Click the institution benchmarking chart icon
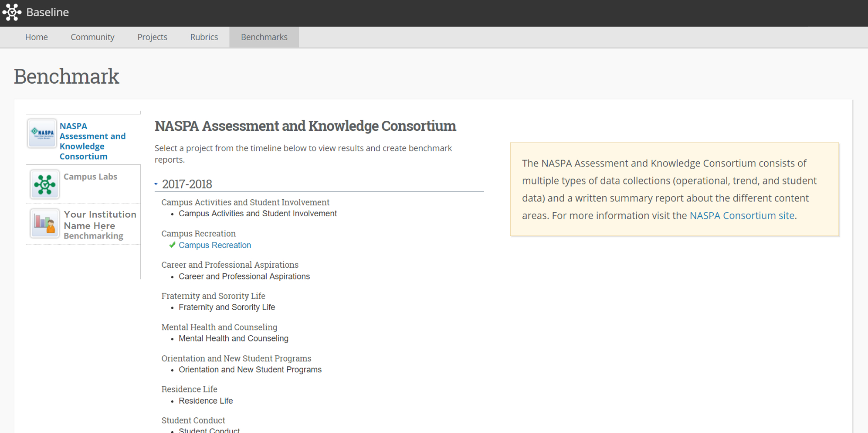868x433 pixels. (x=44, y=224)
